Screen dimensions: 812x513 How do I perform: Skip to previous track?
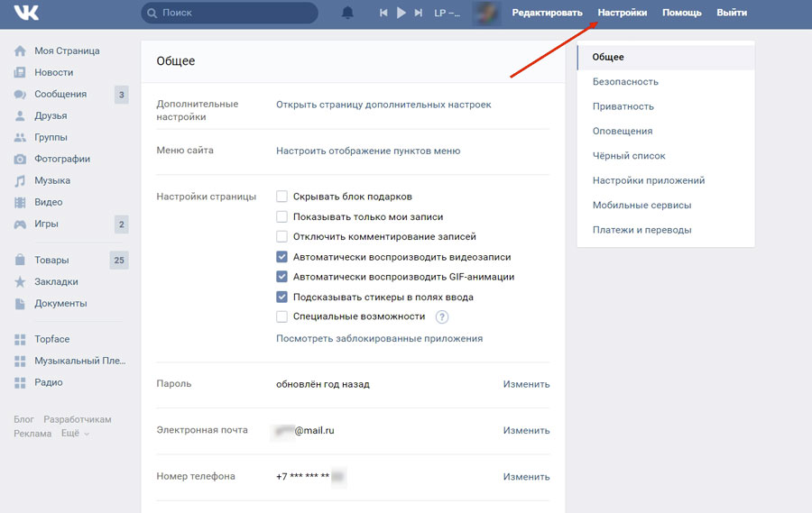click(383, 13)
